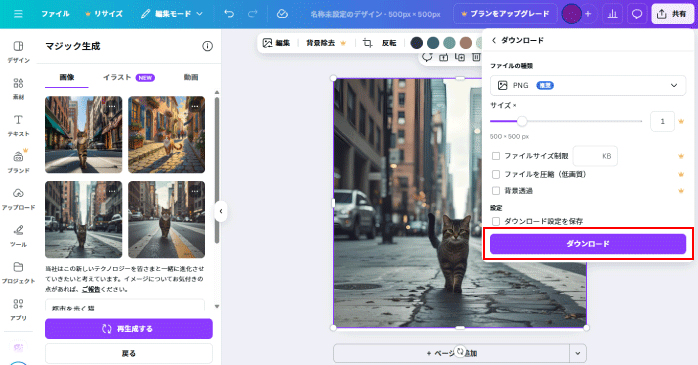Click the prompt text input field
The width and height of the screenshot is (698, 365).
tap(125, 306)
